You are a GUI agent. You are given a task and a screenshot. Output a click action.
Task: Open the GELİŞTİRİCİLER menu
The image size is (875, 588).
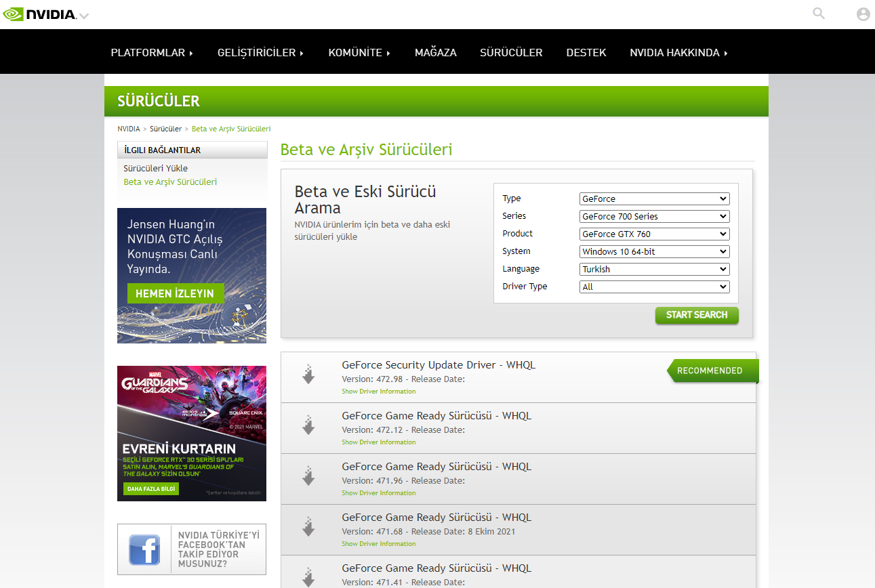[x=260, y=53]
